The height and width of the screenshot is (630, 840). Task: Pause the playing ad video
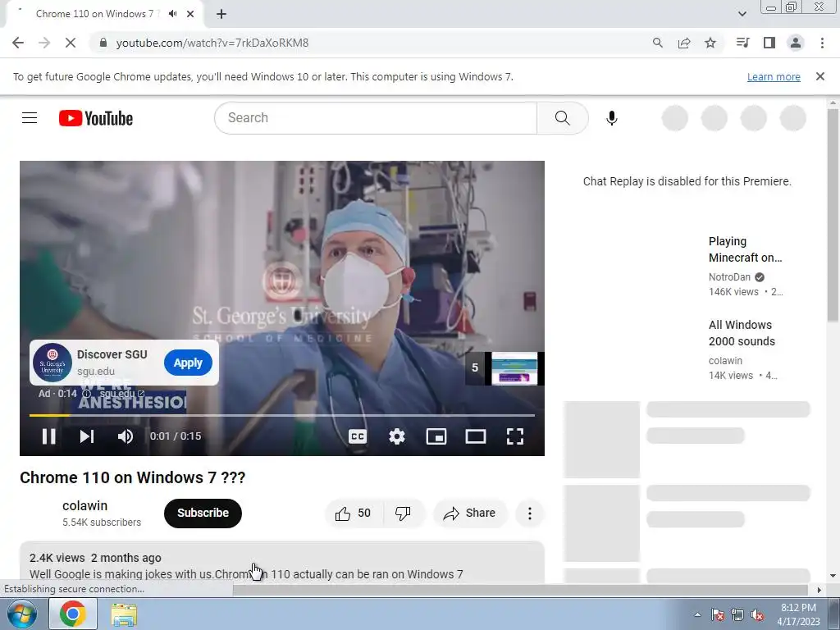(x=48, y=436)
